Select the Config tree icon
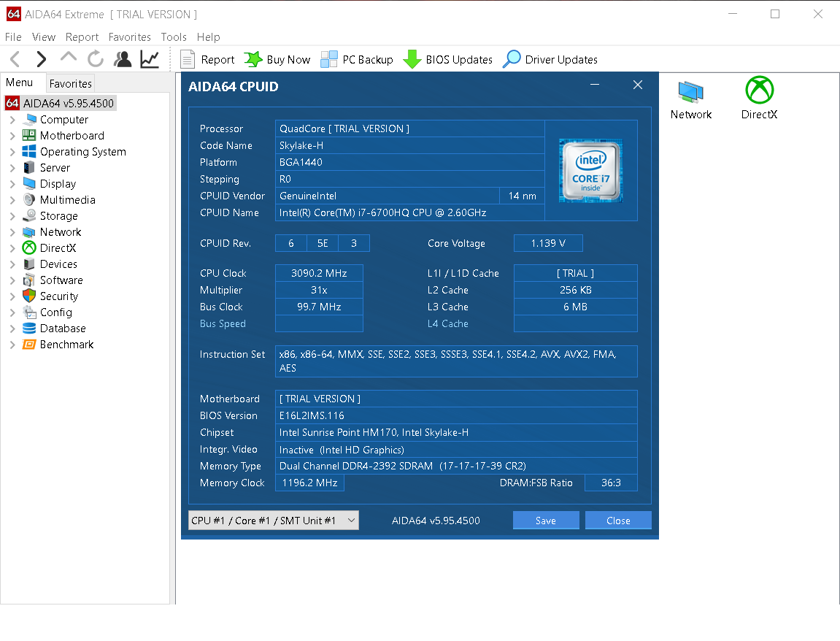 tap(29, 312)
